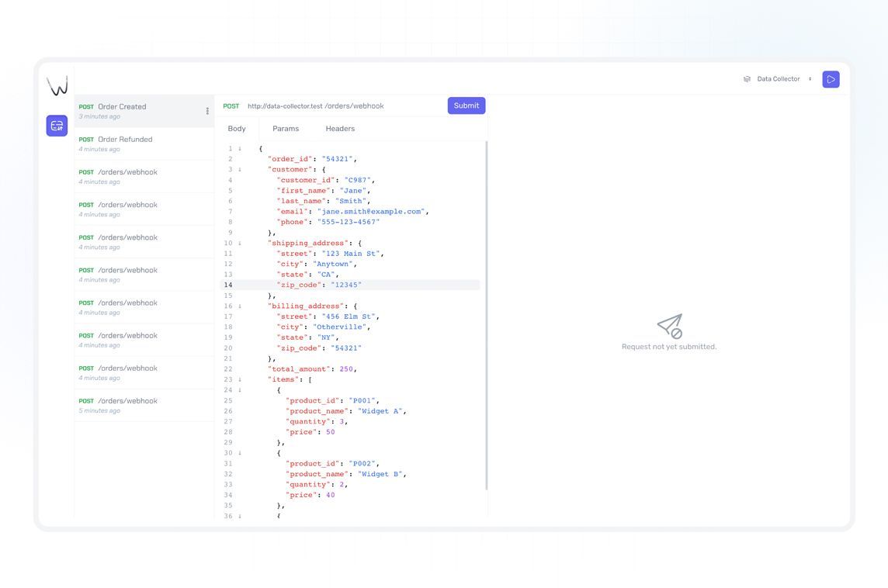Click the W logo in the sidebar
Image resolution: width=888 pixels, height=588 pixels.
(57, 85)
